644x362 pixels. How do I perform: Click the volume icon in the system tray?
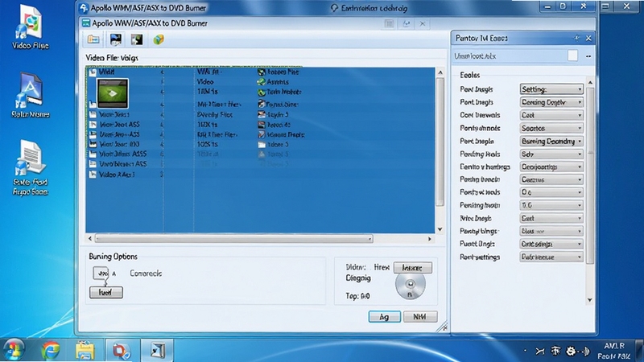click(586, 351)
